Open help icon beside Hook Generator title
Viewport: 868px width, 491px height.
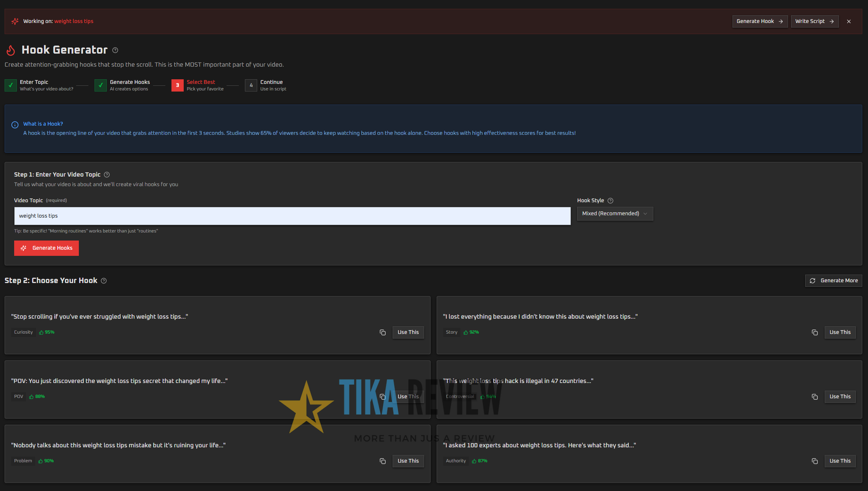(x=115, y=50)
